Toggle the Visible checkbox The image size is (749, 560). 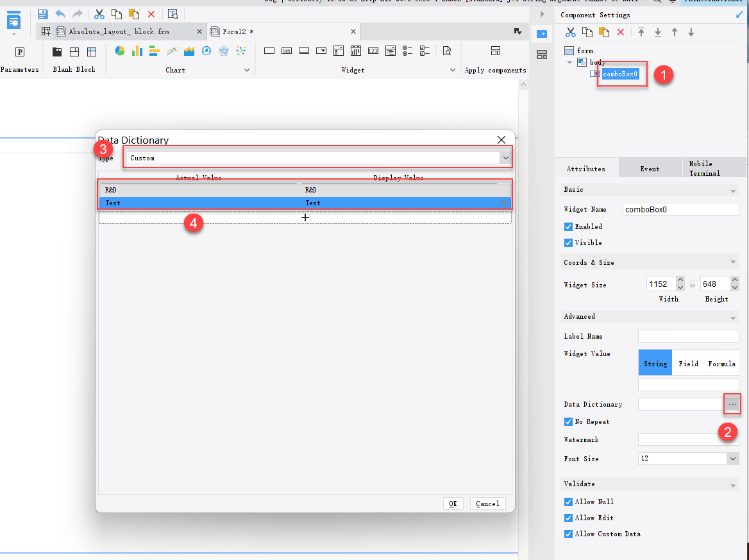(x=568, y=242)
